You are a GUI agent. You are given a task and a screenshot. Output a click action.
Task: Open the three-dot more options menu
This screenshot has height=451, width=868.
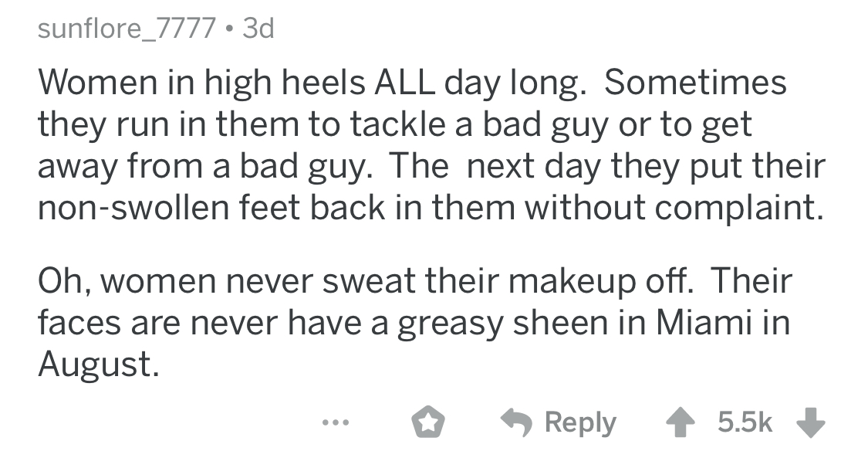point(335,422)
